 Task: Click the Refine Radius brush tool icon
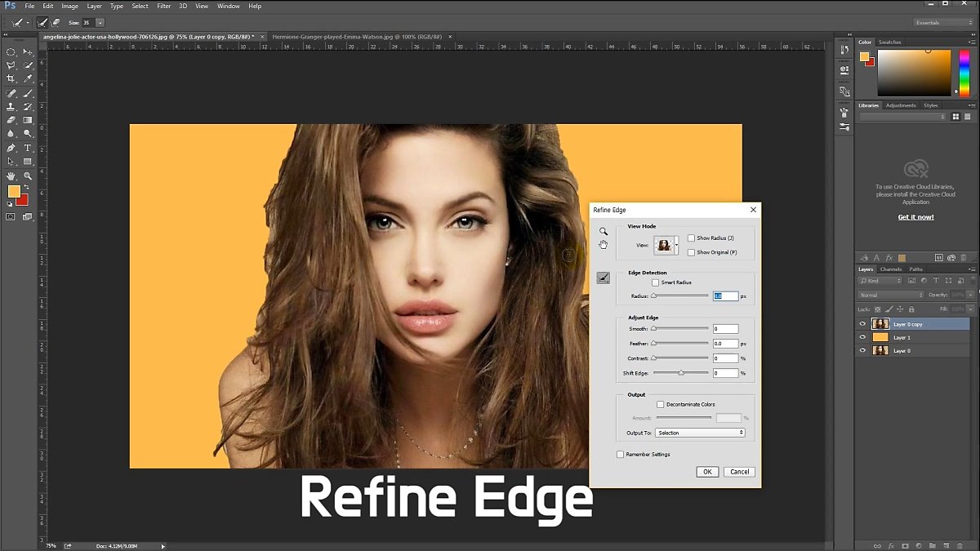603,278
